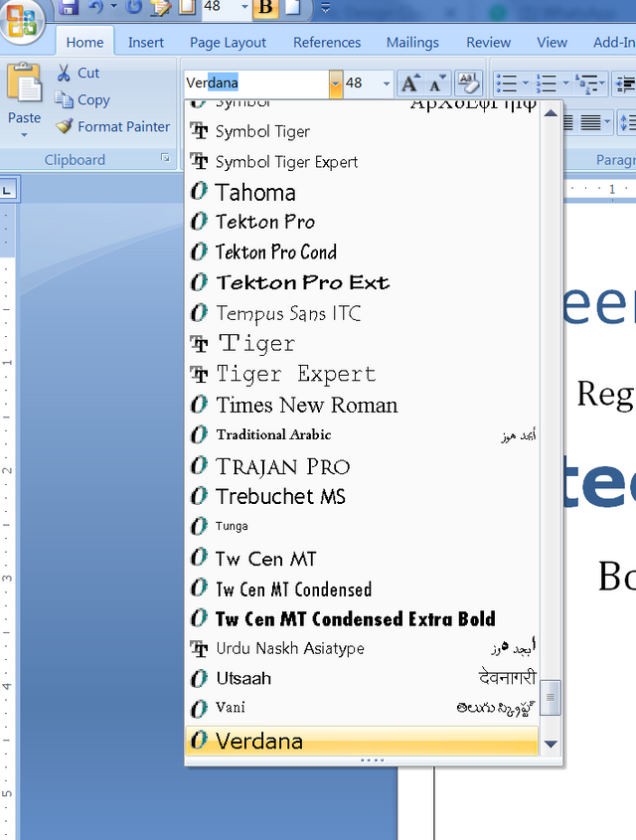
Task: Click the Save icon in Quick Access Toolbar
Action: pyautogui.click(x=68, y=7)
